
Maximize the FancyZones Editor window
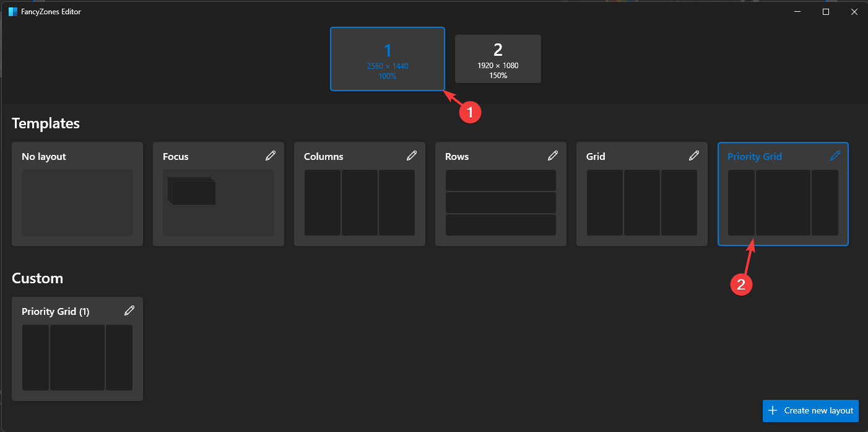826,12
